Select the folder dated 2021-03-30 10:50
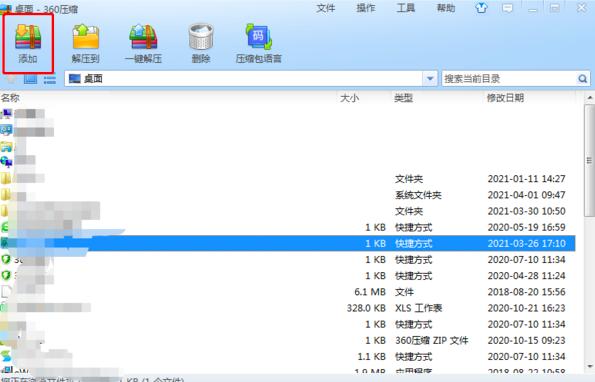Screen dimensions: 595x382 [x=288, y=211]
